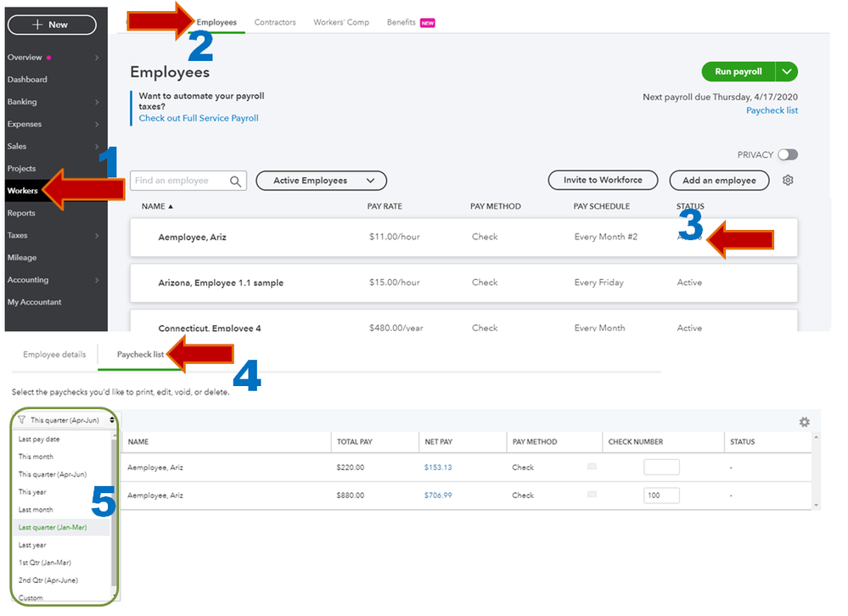Open the Check out Full Service Payroll link
Image resolution: width=848 pixels, height=616 pixels.
coord(199,118)
